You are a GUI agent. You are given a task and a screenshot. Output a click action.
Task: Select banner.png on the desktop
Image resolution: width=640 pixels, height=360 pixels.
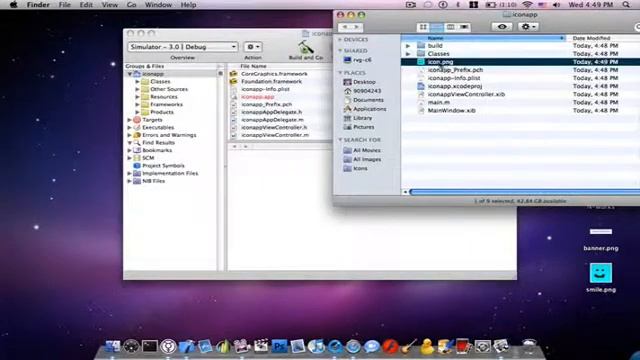coord(601,239)
